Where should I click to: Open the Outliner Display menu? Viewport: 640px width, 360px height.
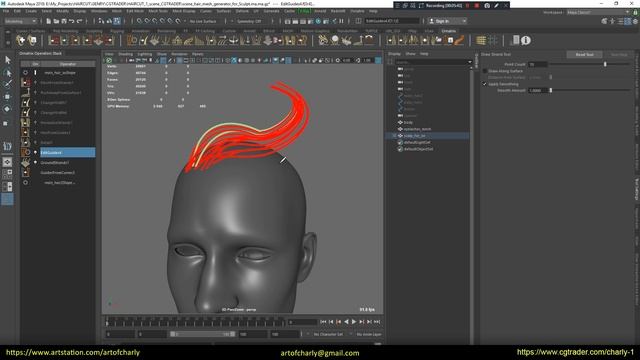394,54
